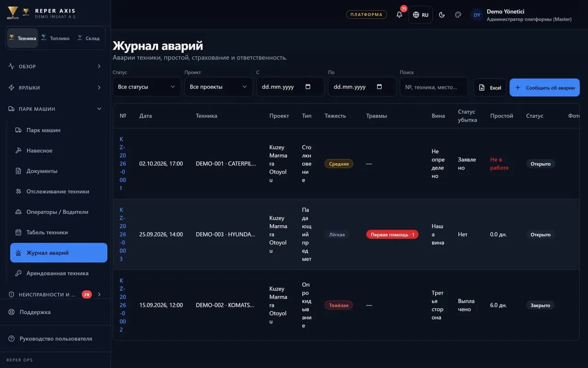Viewport: 588px width, 368px height.
Task: Click the Руководство пользователя help icon
Action: [x=11, y=339]
